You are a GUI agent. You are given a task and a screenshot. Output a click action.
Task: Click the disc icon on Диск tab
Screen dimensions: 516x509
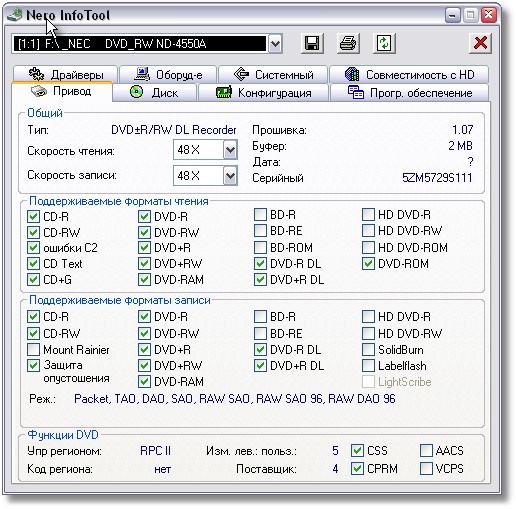(136, 92)
